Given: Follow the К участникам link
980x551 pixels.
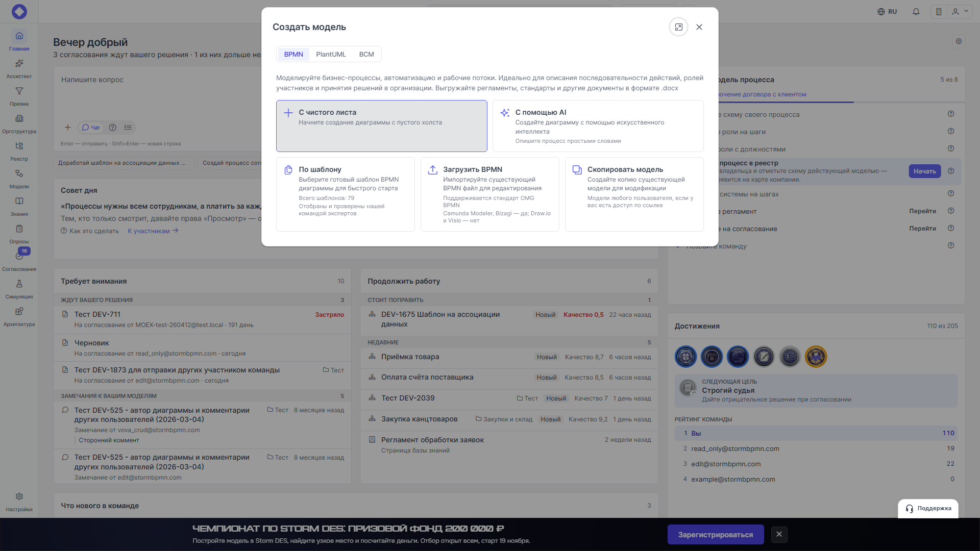Looking at the screenshot, I should click(x=153, y=231).
